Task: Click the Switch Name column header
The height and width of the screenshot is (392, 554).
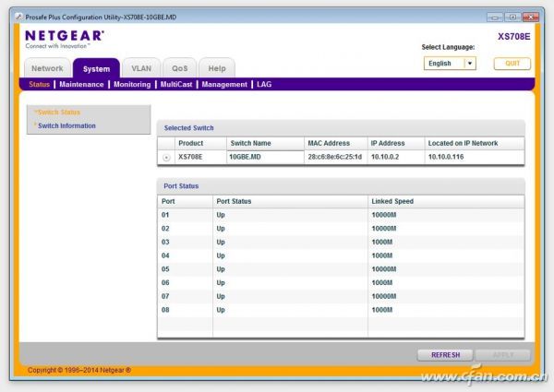Action: (265, 143)
